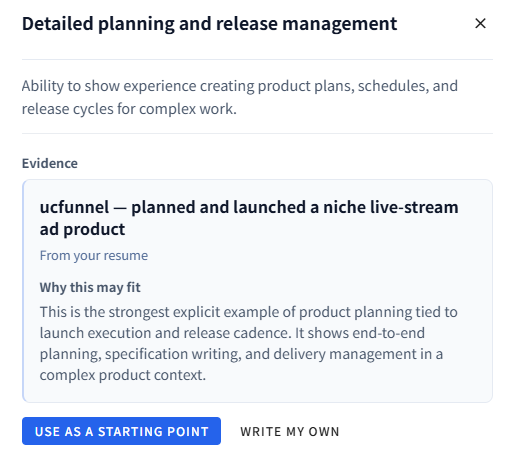
Task: Click the 'Ability to show experience' description text
Action: pos(240,97)
